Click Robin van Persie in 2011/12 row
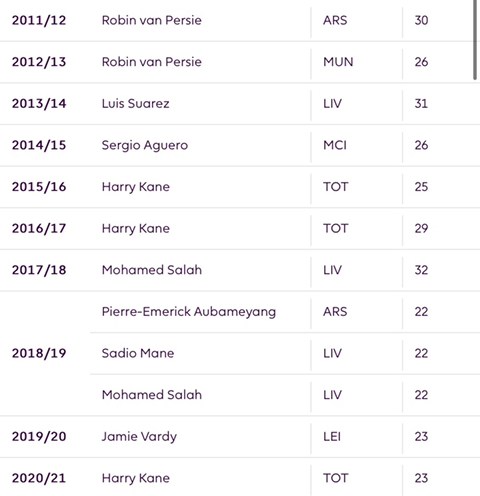480x496 pixels. [152, 20]
